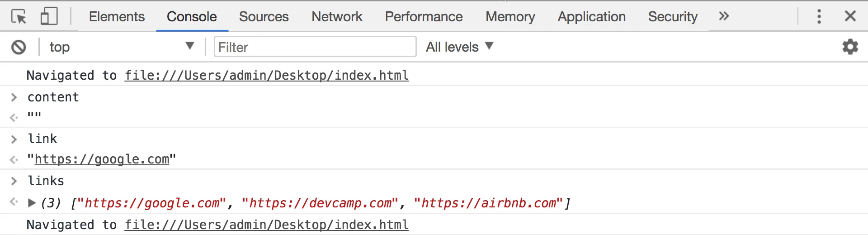This screenshot has width=868, height=235.
Task: Clear console with the ban icon
Action: tap(19, 47)
